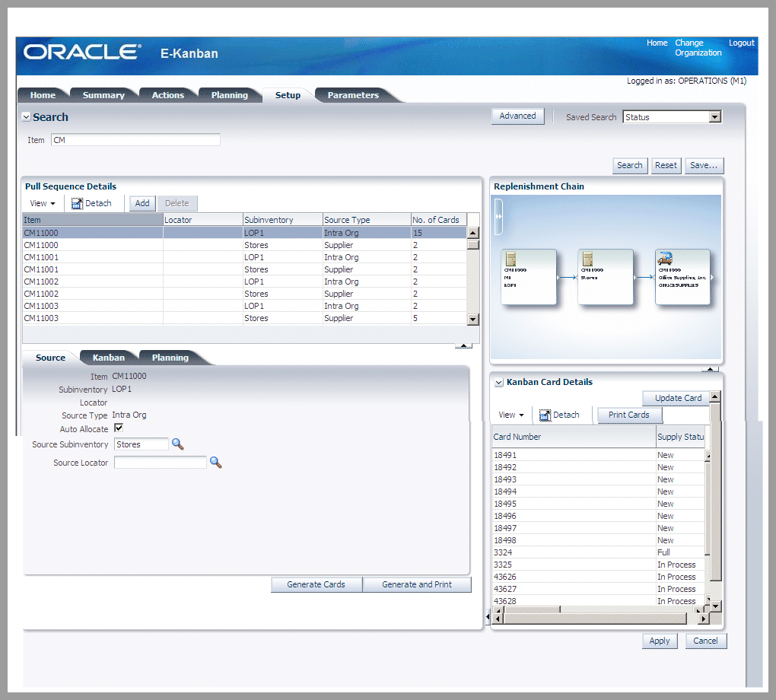The width and height of the screenshot is (776, 700).
Task: Switch to the Actions tab
Action: (x=168, y=95)
